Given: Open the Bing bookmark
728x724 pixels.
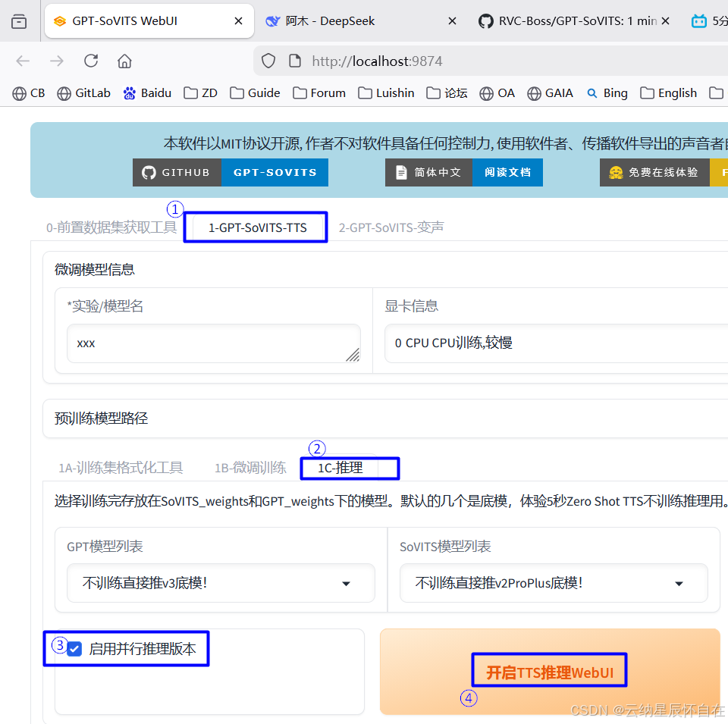Looking at the screenshot, I should [x=607, y=93].
